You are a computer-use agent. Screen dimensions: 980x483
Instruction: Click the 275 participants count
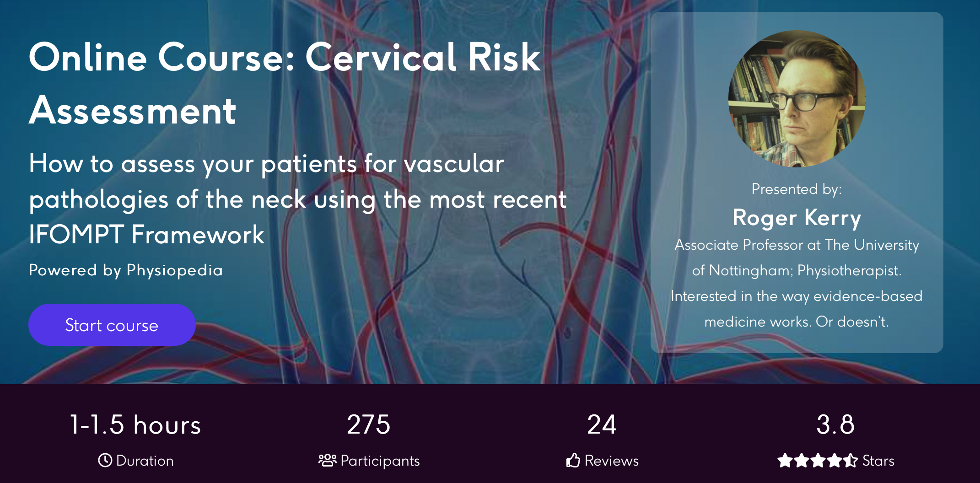(369, 424)
